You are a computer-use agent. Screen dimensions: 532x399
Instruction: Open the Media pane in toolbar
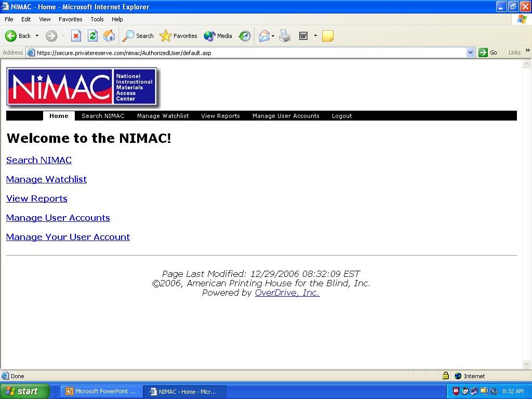(218, 36)
